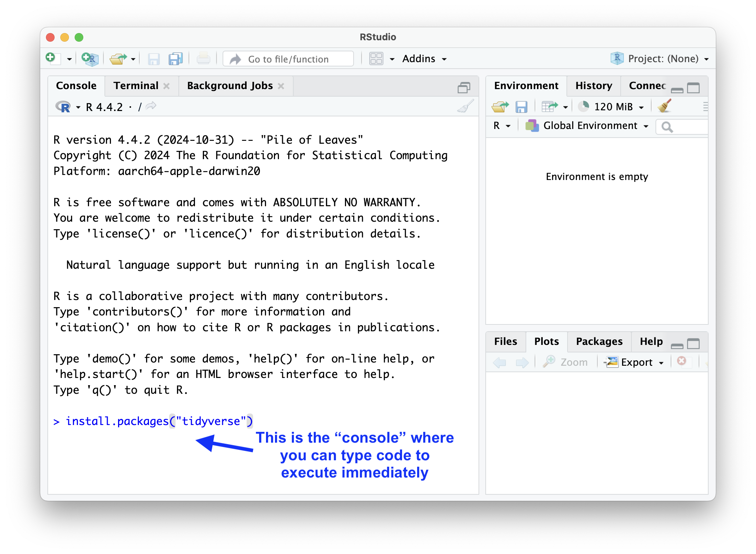This screenshot has height=554, width=756.
Task: Maximize the Console pane
Action: [x=464, y=87]
